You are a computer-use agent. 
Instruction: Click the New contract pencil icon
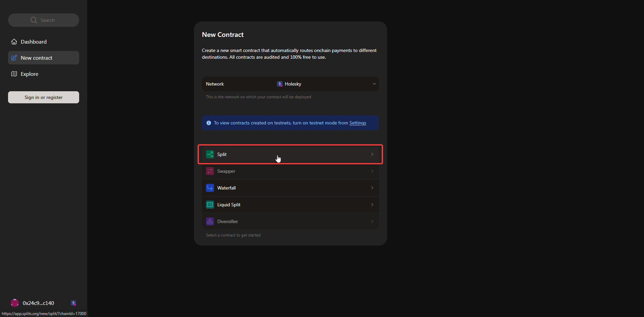point(14,57)
